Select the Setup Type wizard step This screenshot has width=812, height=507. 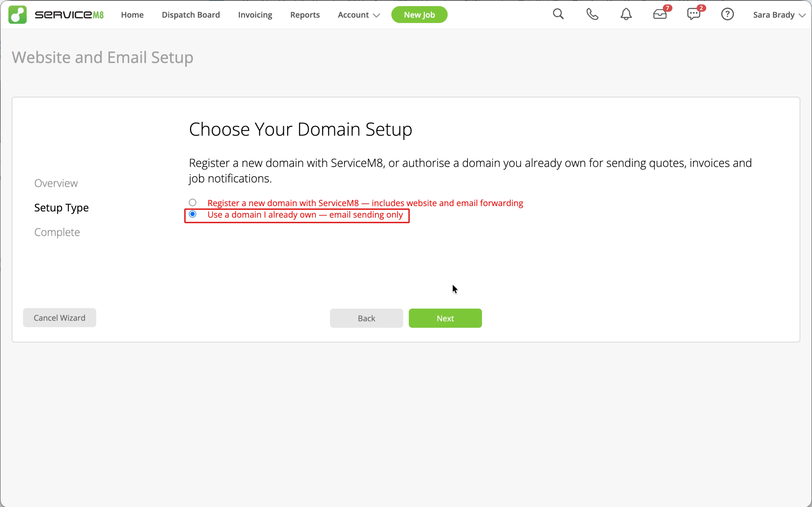click(61, 208)
